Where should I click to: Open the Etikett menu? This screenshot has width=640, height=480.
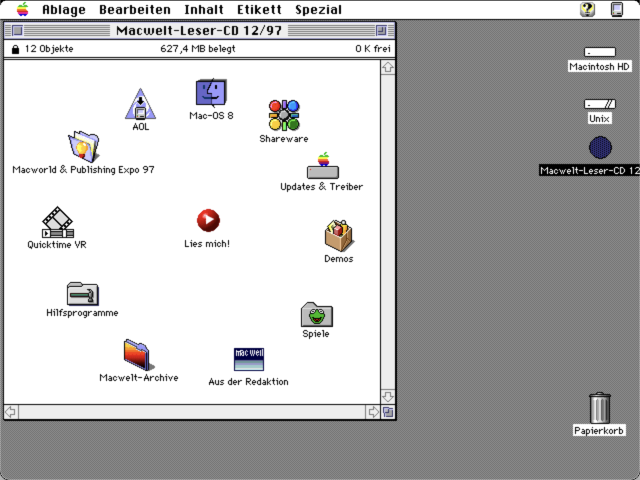(x=259, y=9)
